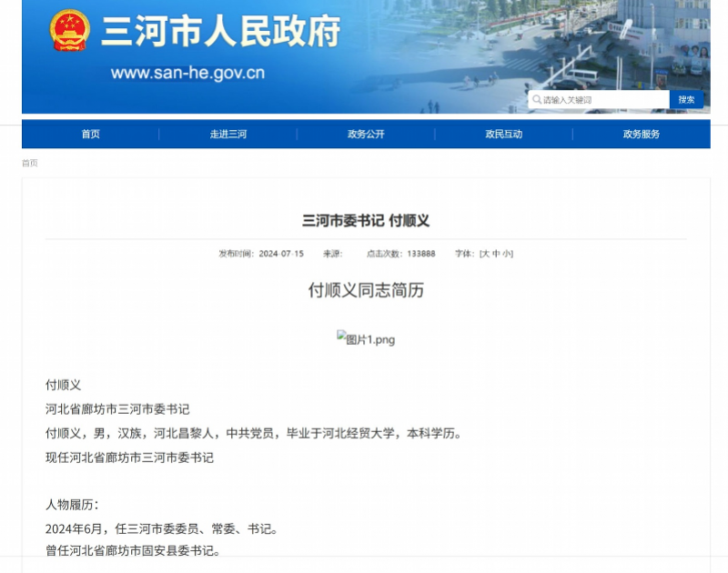Click the 搜索 search button
The width and height of the screenshot is (728, 573).
pos(686,100)
